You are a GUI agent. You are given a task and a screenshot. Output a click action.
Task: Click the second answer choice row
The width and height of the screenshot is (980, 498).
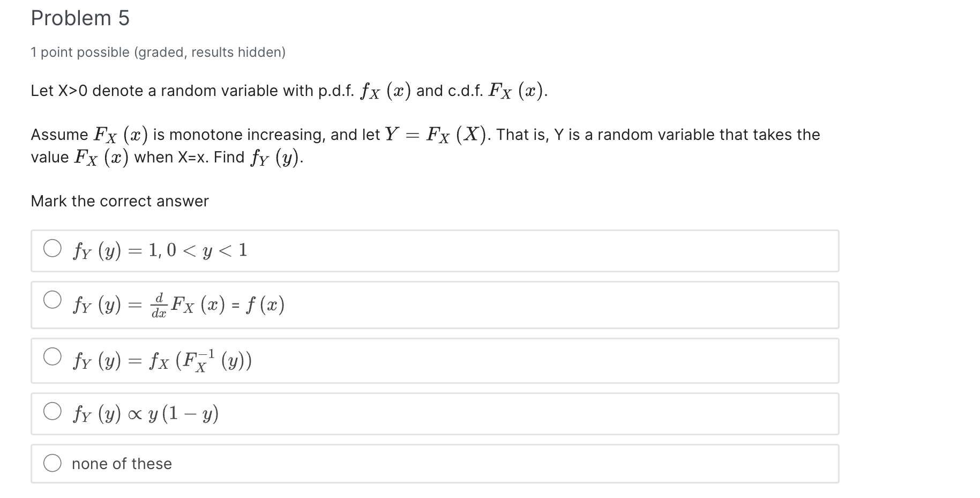[x=375, y=304]
